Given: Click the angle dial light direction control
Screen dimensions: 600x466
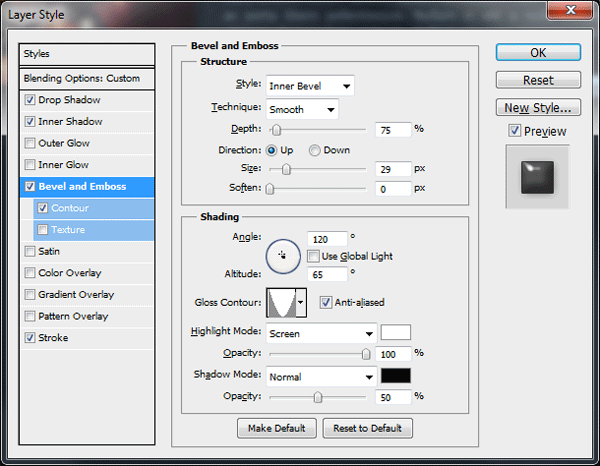Looking at the screenshot, I should coord(283,256).
